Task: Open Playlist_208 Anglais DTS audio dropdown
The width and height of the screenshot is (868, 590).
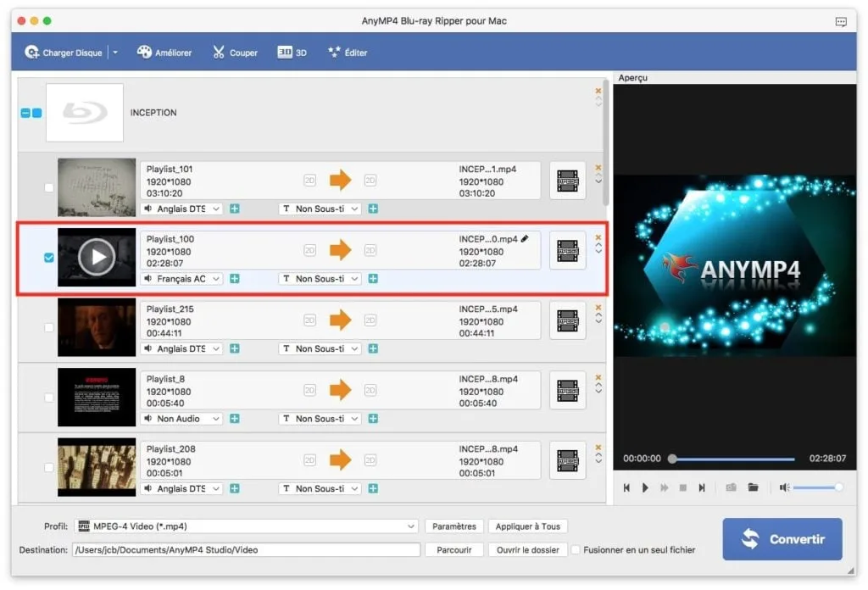Action: pos(182,489)
